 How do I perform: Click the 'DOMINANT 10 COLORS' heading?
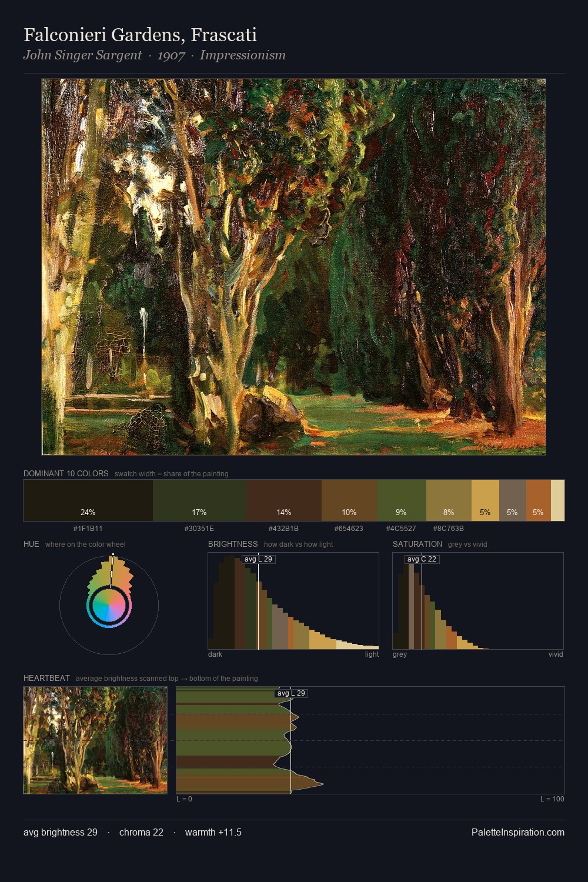click(66, 473)
